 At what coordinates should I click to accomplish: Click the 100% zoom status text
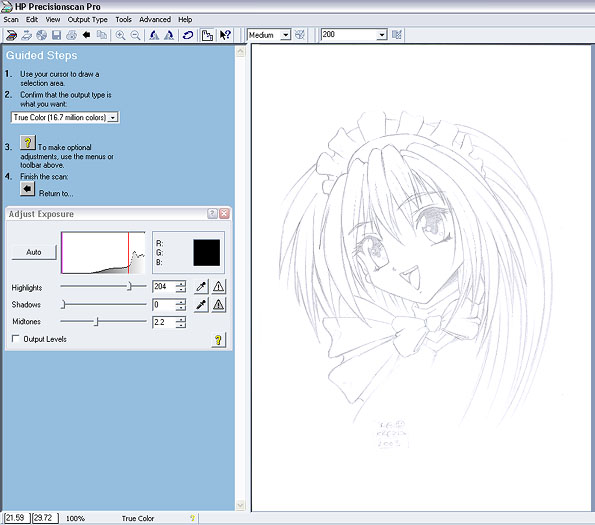pyautogui.click(x=75, y=518)
